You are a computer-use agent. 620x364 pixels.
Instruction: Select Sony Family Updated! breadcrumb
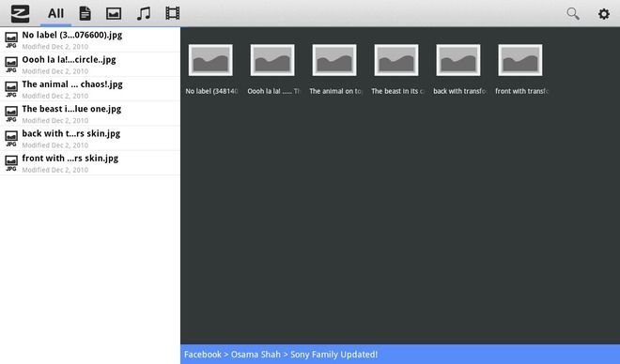click(334, 354)
